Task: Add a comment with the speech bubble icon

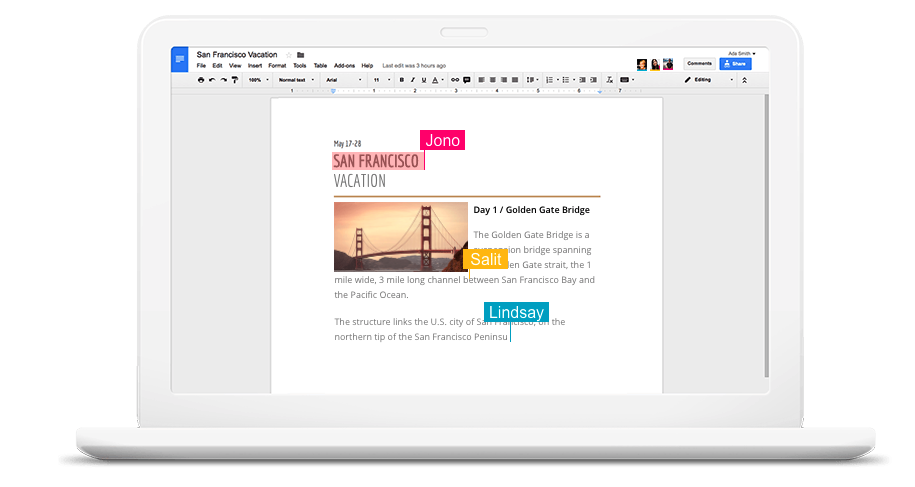Action: pyautogui.click(x=467, y=80)
